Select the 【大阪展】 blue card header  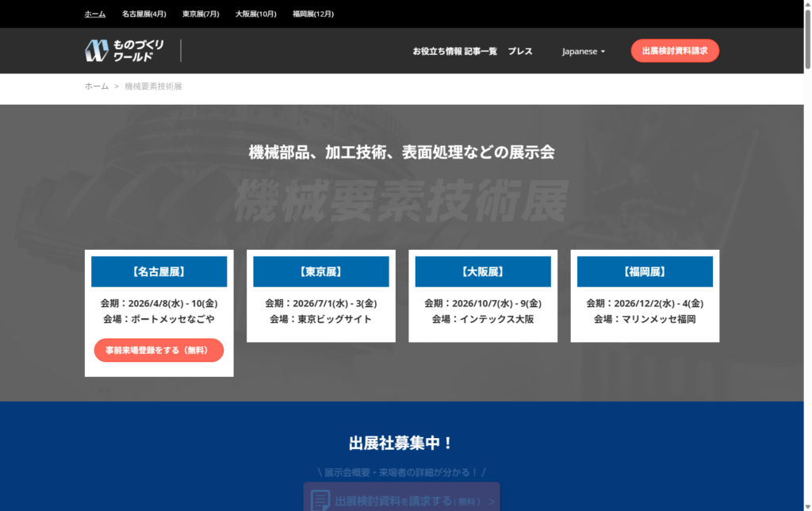pyautogui.click(x=482, y=271)
